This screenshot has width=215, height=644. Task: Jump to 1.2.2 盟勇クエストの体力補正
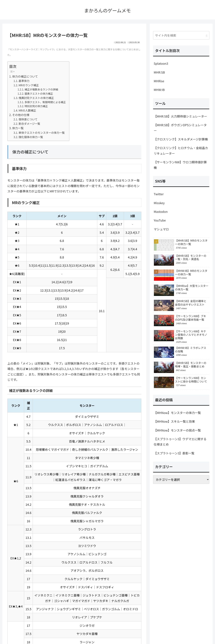click(35, 94)
